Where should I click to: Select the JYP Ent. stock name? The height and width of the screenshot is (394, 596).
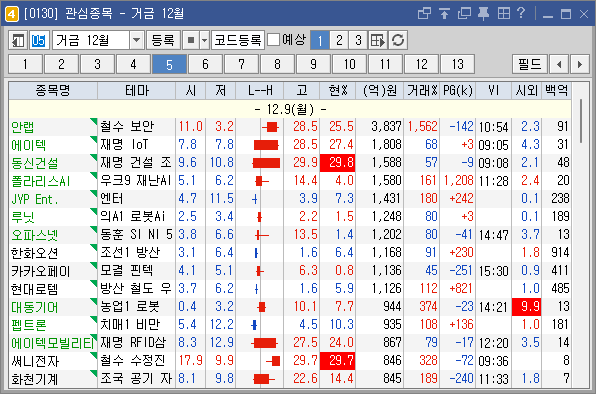tap(35, 199)
